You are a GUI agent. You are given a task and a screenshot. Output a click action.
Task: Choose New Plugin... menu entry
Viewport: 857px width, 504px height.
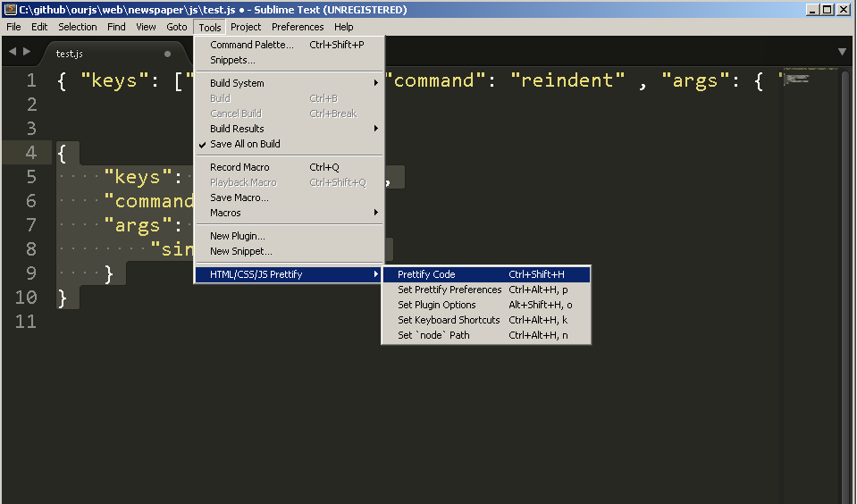coord(290,236)
